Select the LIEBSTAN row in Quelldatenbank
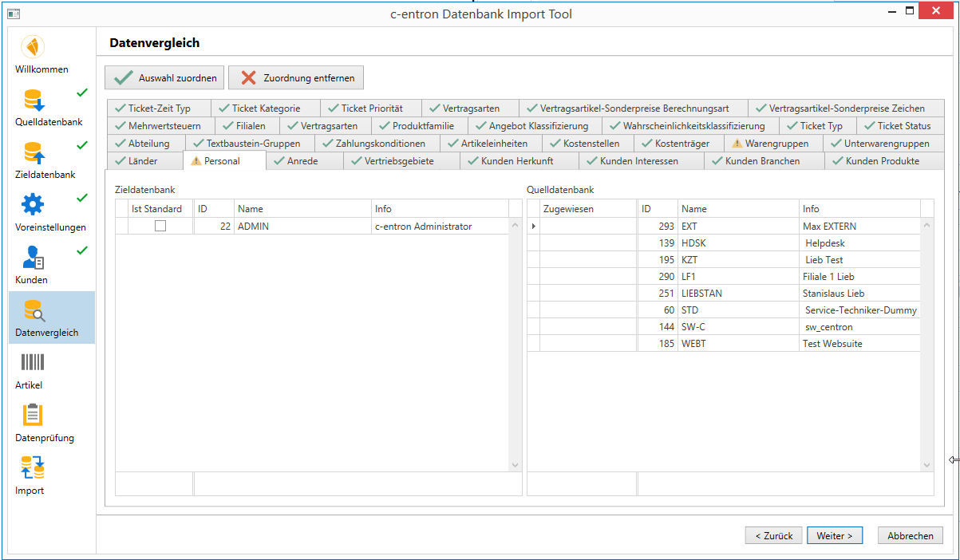The height and width of the screenshot is (560, 960). point(701,294)
